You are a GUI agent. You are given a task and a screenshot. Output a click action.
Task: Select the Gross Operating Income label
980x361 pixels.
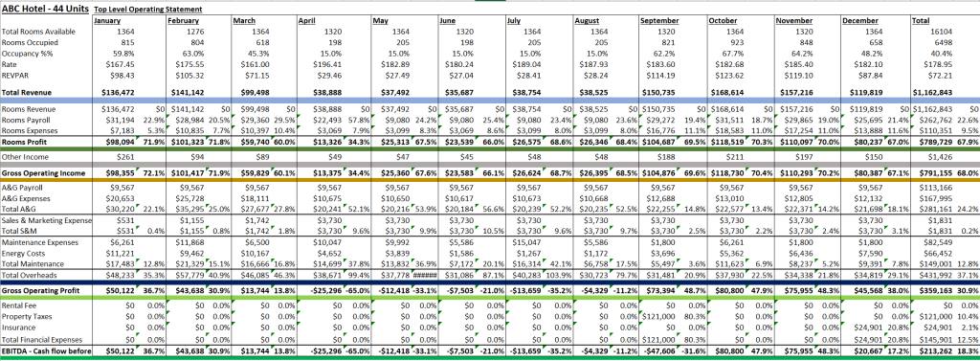pyautogui.click(x=38, y=172)
